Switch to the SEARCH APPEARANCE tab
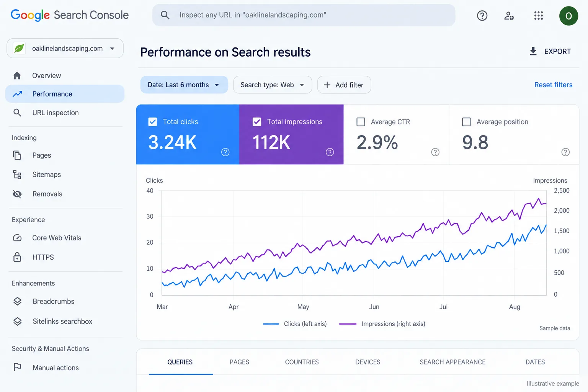The image size is (588, 392). click(x=452, y=362)
